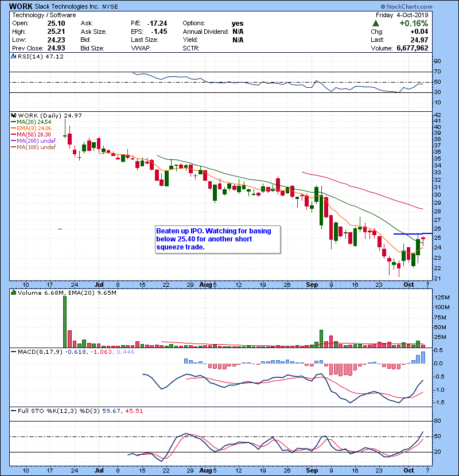This screenshot has height=476, width=459.
Task: Click the stochastic %K value 59.67
Action: [111, 411]
